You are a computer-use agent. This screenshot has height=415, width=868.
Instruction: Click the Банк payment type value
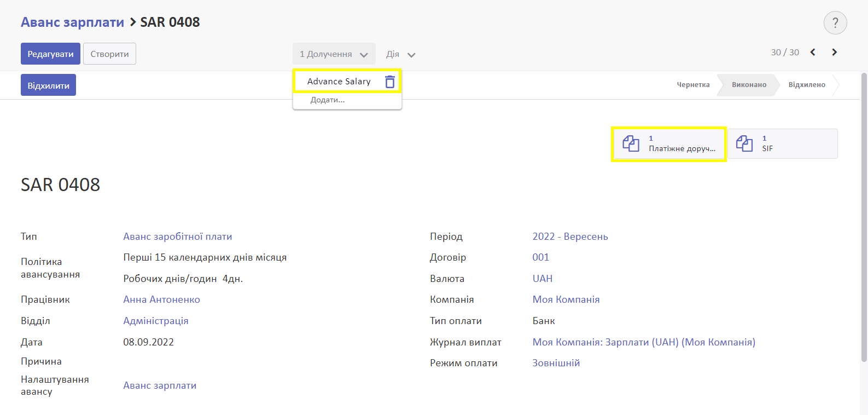click(544, 321)
